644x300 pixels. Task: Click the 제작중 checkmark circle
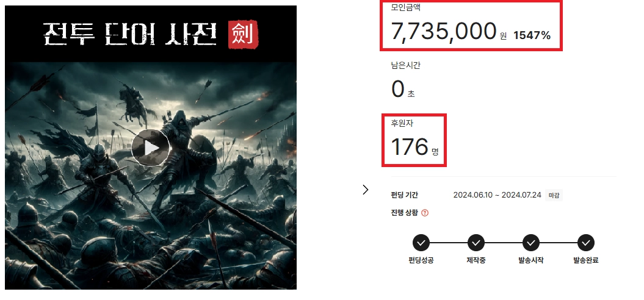point(476,243)
